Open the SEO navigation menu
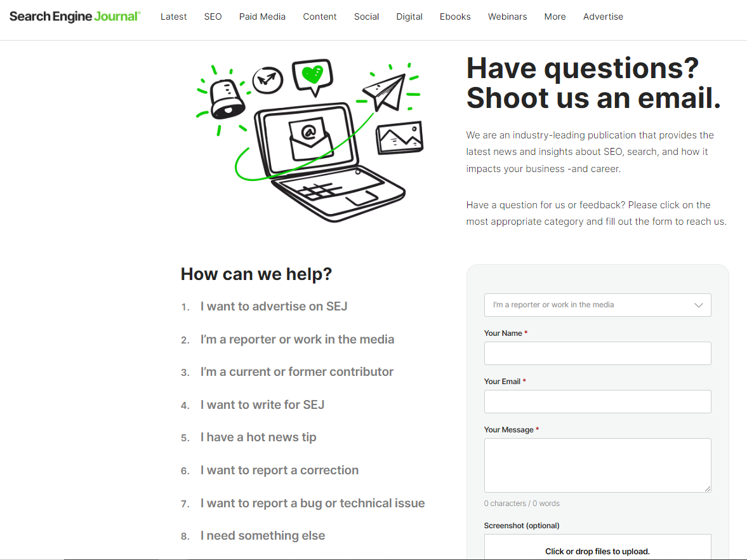747x560 pixels. (x=213, y=17)
